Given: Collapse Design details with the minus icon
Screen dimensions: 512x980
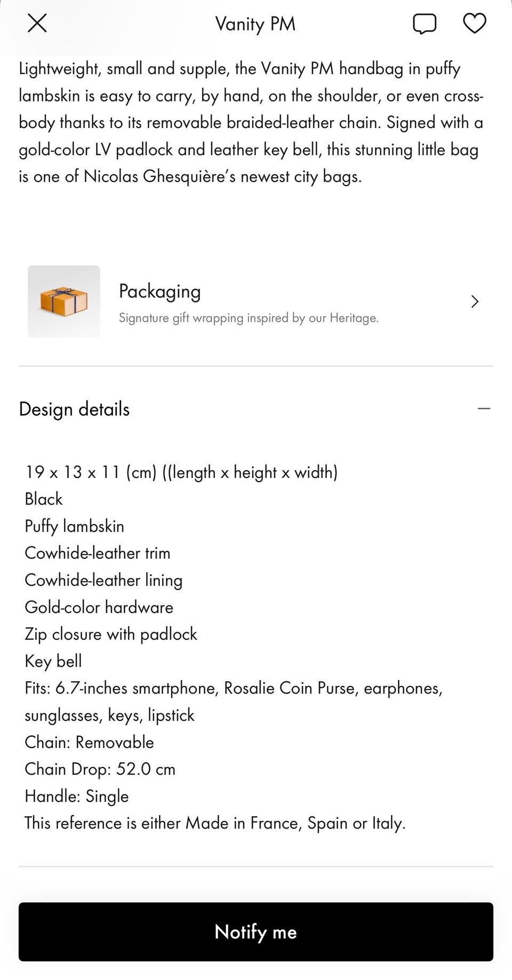Looking at the screenshot, I should (x=484, y=409).
